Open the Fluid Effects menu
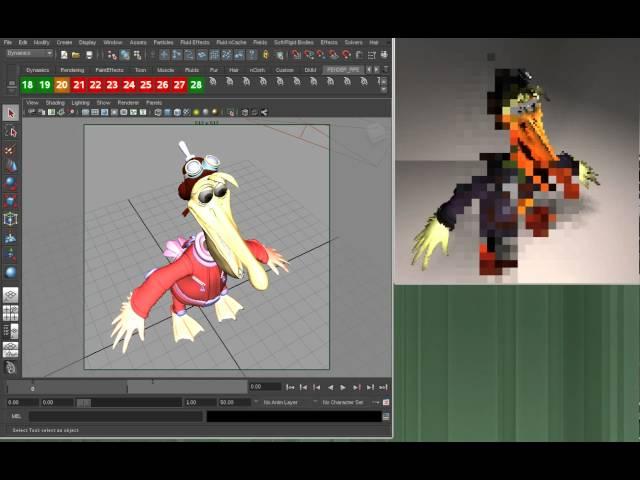This screenshot has height=480, width=640. pyautogui.click(x=195, y=42)
